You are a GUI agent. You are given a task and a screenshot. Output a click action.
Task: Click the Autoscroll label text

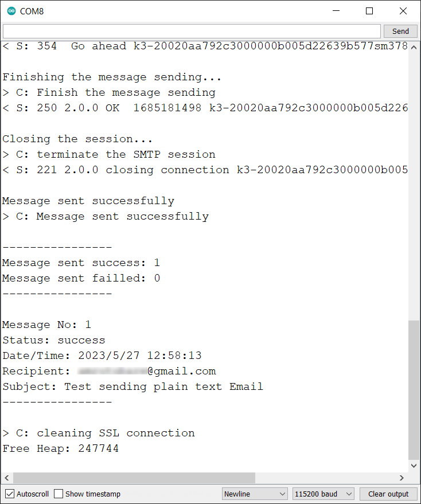coord(33,494)
